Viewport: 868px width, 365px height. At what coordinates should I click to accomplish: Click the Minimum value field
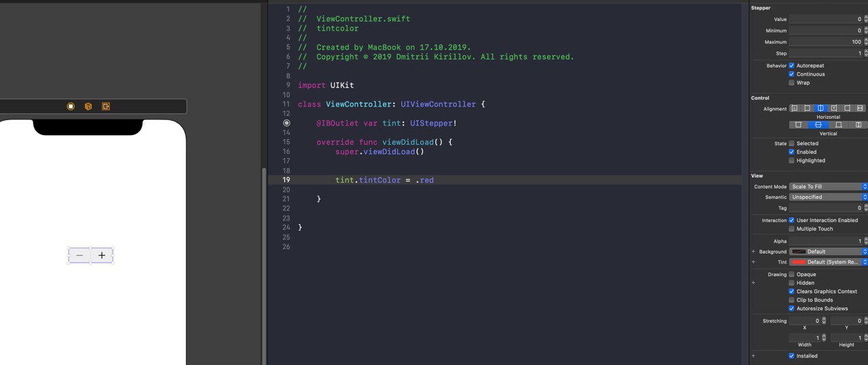(825, 31)
